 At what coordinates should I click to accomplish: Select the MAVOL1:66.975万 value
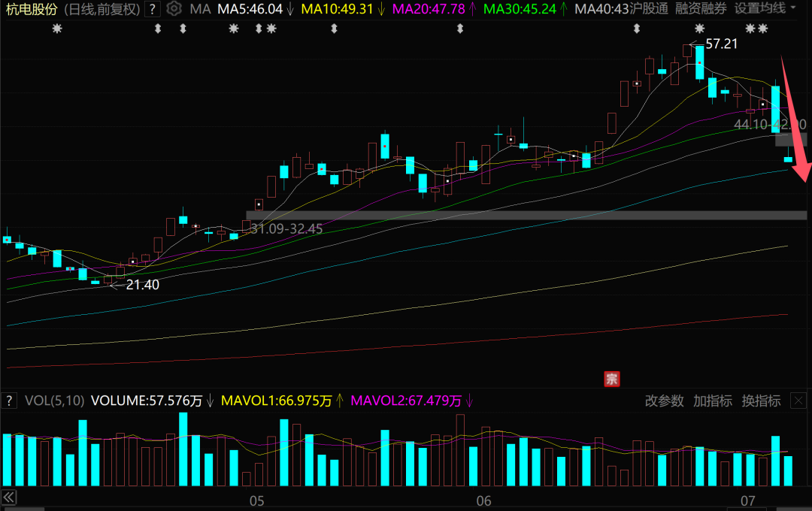277,401
